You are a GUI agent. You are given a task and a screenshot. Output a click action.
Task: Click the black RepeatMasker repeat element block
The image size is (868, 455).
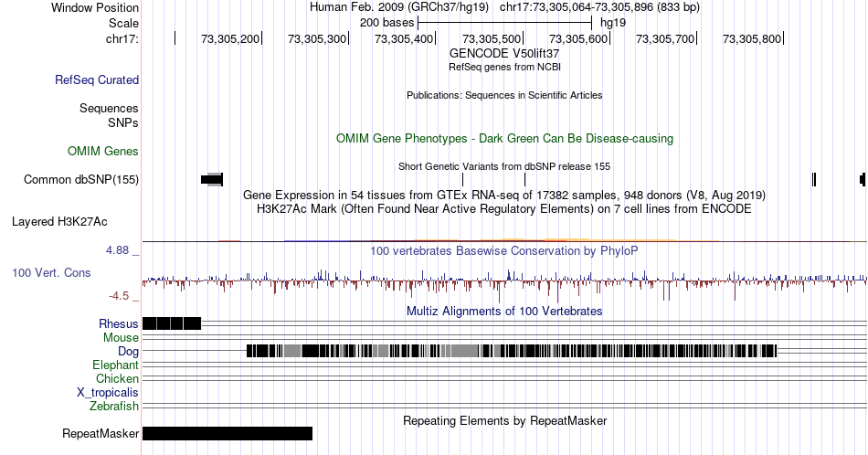pos(228,433)
